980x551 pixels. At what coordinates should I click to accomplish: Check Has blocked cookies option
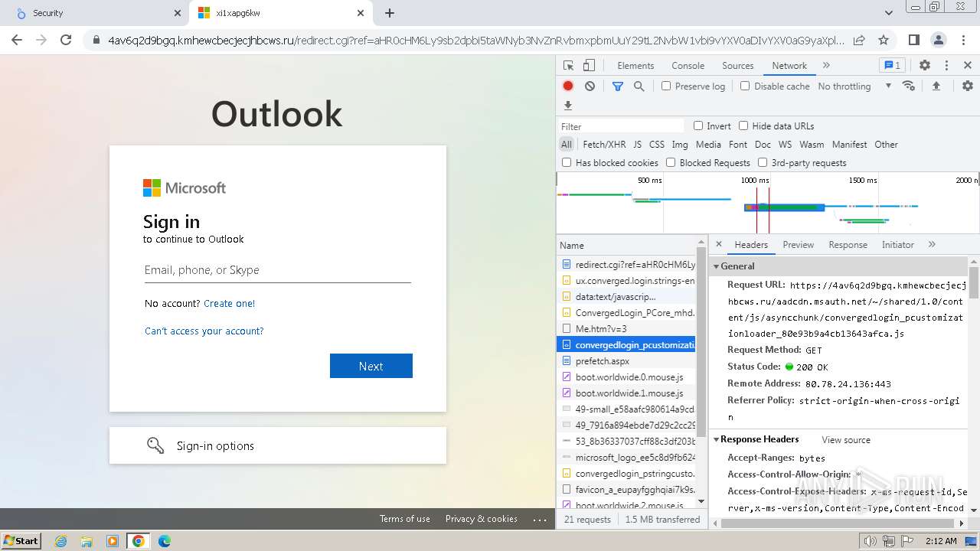tap(567, 162)
